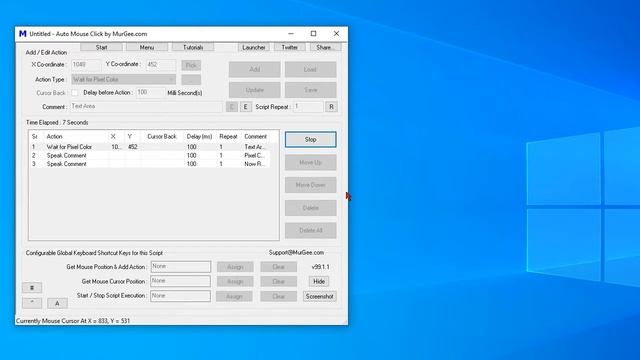Click the Delay(ms) column header
Screen dimensions: 640x360
tap(200, 136)
